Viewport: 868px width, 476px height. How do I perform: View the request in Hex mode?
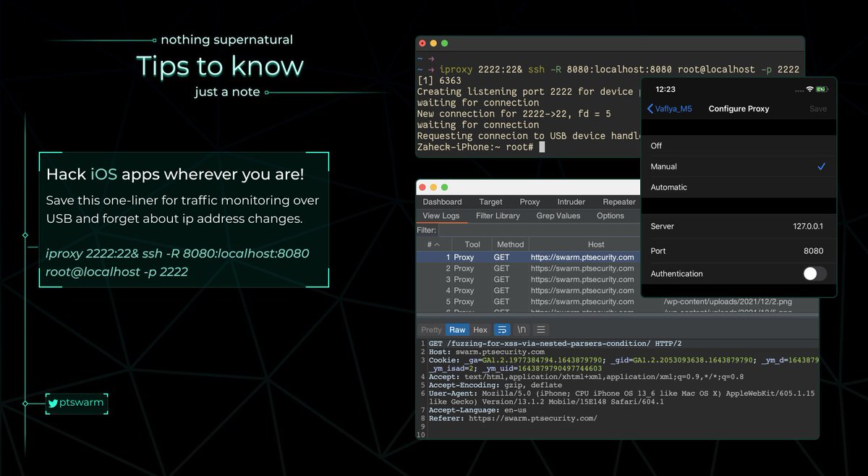point(480,329)
